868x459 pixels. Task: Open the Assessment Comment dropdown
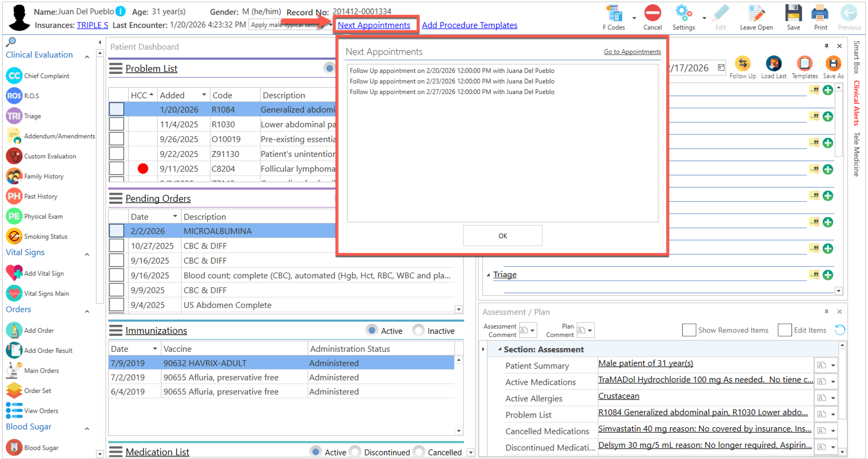point(532,330)
